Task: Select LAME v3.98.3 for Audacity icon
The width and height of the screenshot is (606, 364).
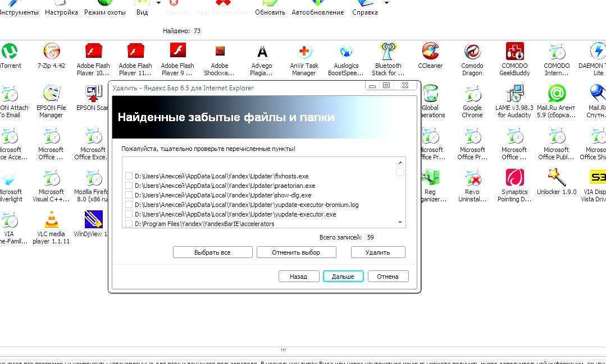Action: pos(515,94)
